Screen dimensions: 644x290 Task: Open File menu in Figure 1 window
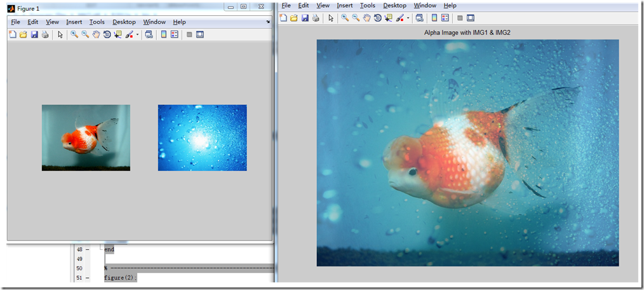16,22
